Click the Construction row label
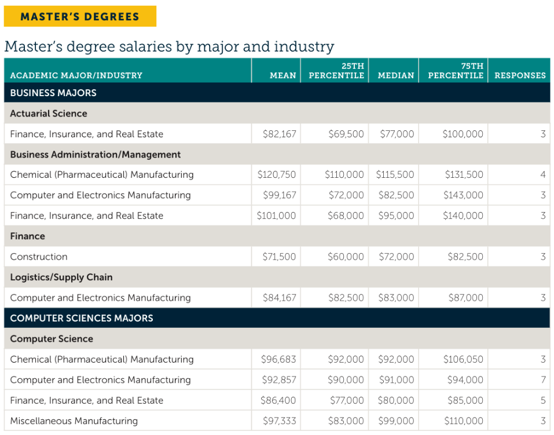Image resolution: width=554 pixels, height=435 pixels. [x=39, y=257]
